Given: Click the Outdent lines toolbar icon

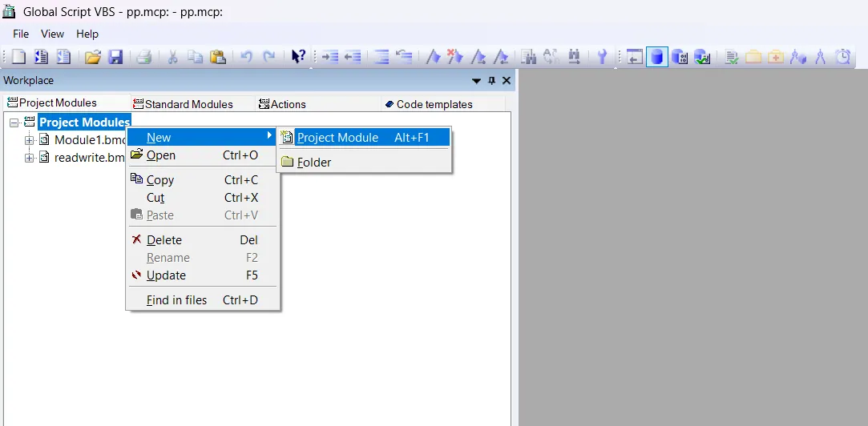Looking at the screenshot, I should tap(353, 56).
